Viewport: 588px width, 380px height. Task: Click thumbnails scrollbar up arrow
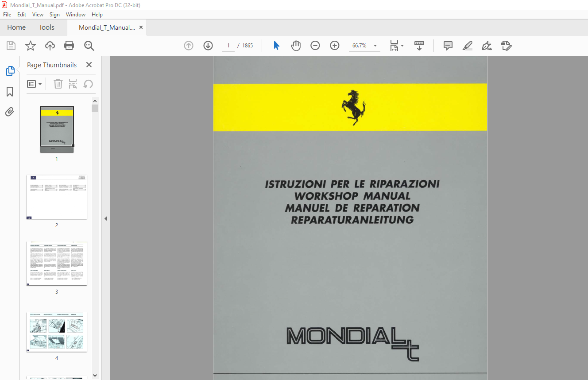pyautogui.click(x=95, y=101)
